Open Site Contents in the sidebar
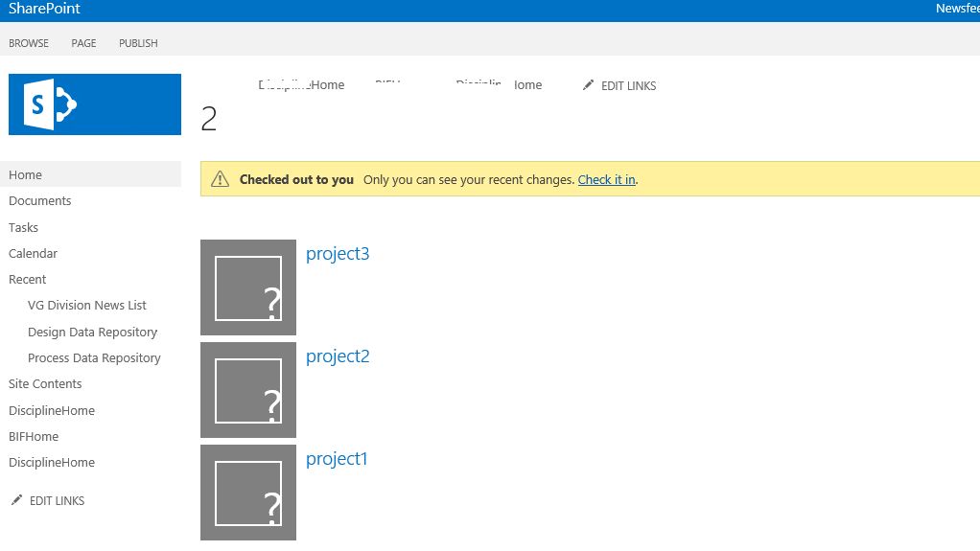980x551 pixels. pyautogui.click(x=45, y=384)
